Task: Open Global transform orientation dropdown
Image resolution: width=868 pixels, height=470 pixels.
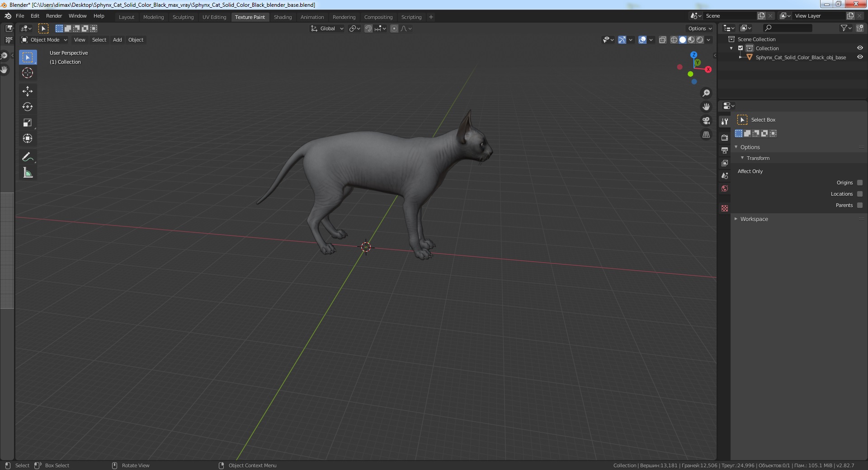Action: [x=327, y=28]
